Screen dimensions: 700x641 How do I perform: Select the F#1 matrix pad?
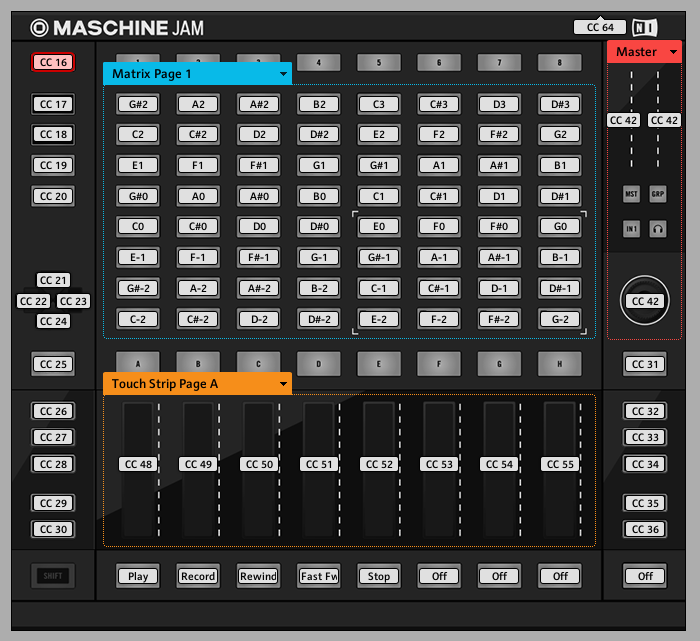[x=258, y=166]
